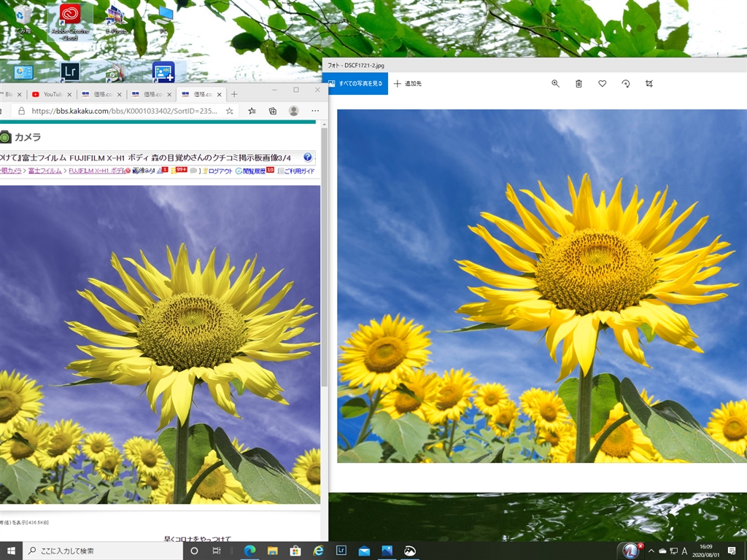Open the browser Favorites list icon
The image size is (747, 560).
coord(252,111)
